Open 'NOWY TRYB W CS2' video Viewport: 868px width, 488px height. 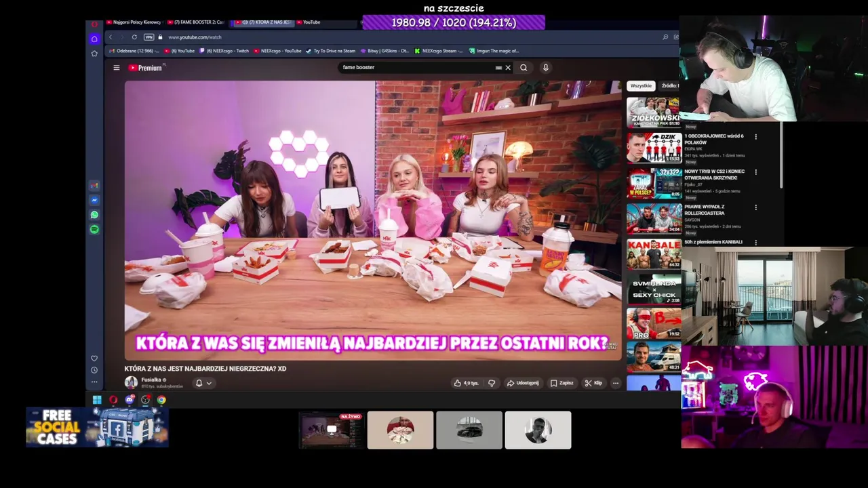(x=714, y=174)
